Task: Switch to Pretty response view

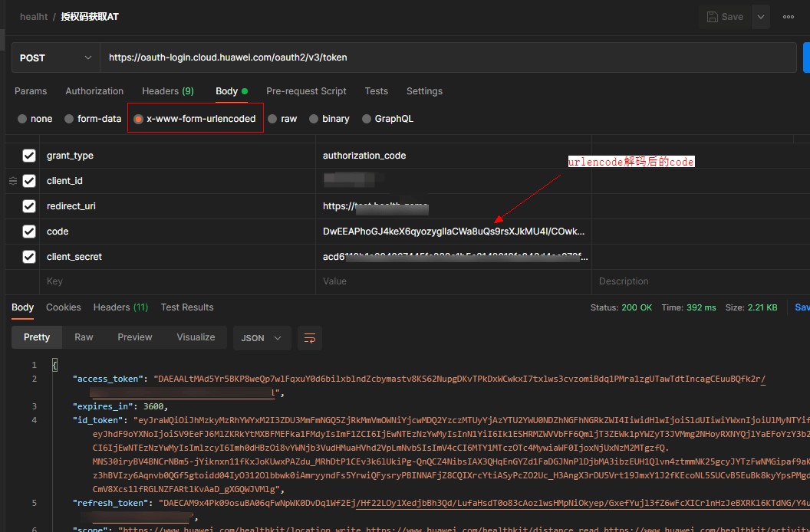Action: click(37, 337)
